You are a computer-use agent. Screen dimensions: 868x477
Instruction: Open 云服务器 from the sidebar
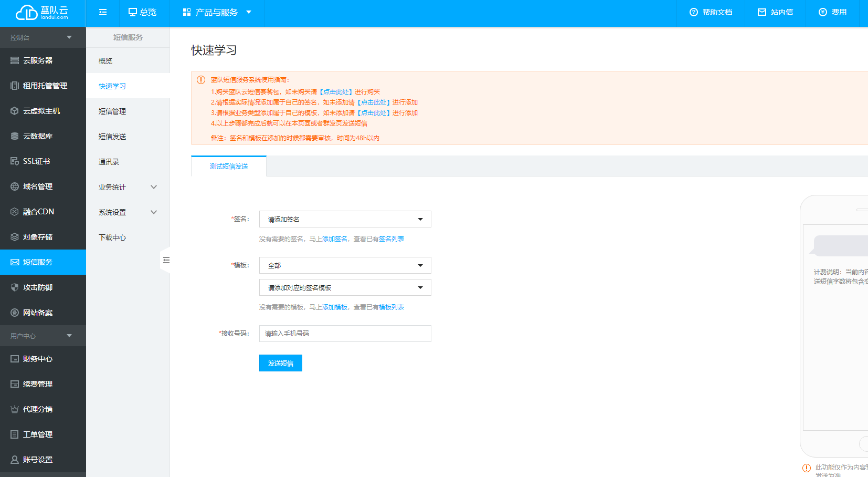[x=38, y=60]
